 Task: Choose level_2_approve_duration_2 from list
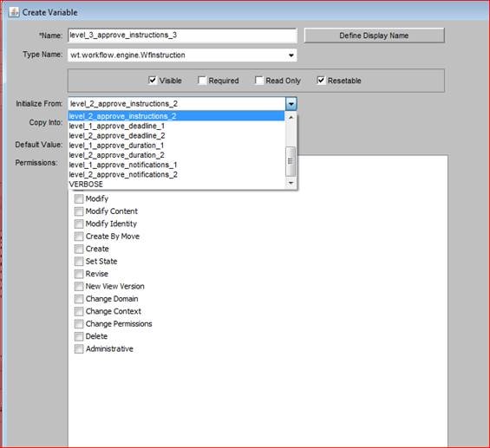[x=176, y=155]
